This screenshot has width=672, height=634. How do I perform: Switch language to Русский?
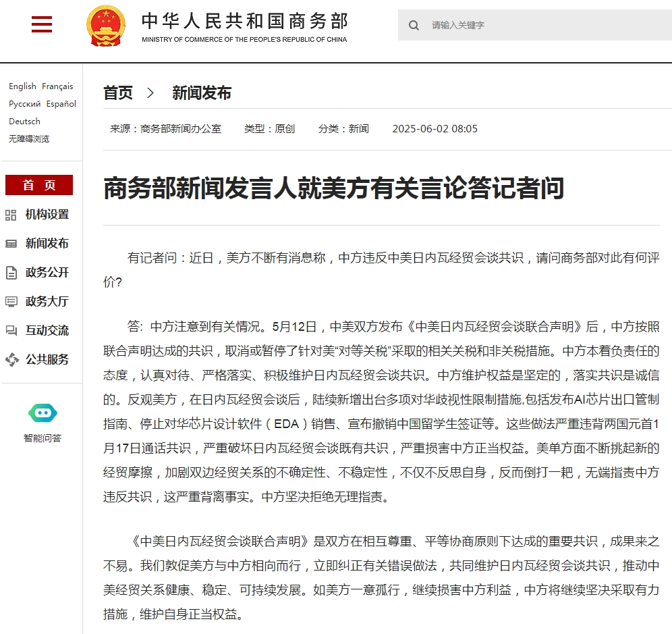click(x=25, y=104)
